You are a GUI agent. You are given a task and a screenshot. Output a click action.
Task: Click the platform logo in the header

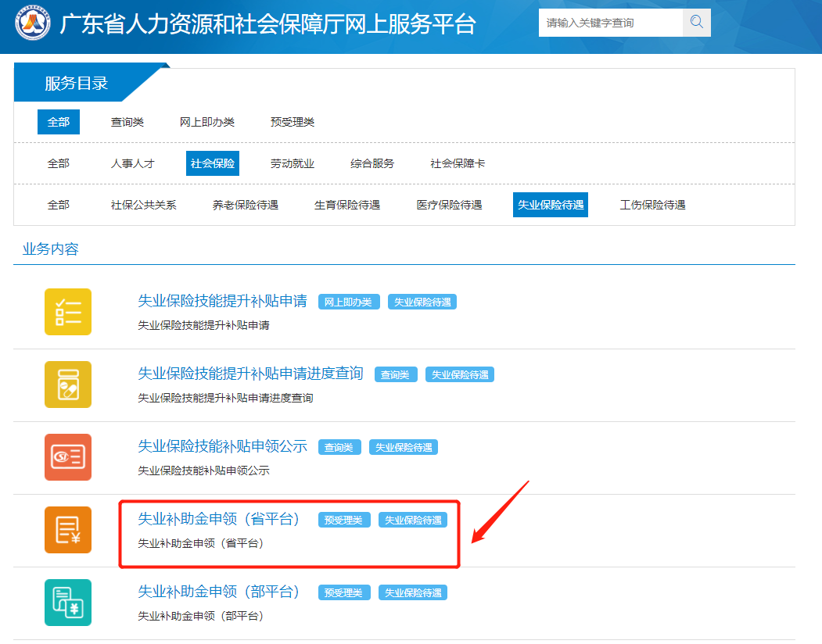click(x=33, y=23)
